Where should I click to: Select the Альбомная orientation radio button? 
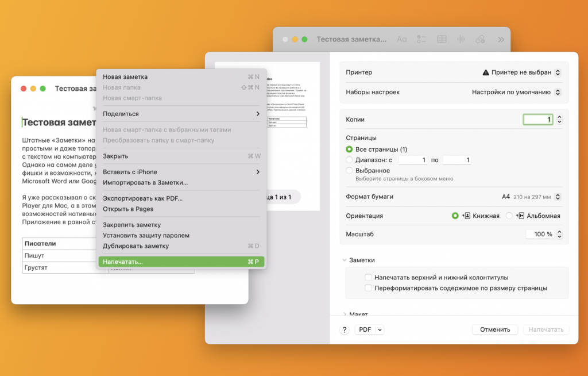[509, 216]
